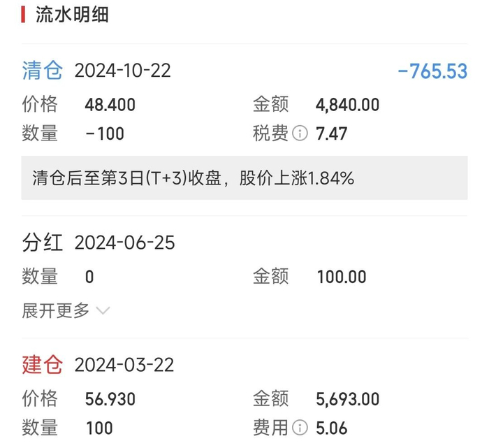Click the 清仓 date 2024-10-22
This screenshot has width=489, height=448.
click(x=122, y=71)
